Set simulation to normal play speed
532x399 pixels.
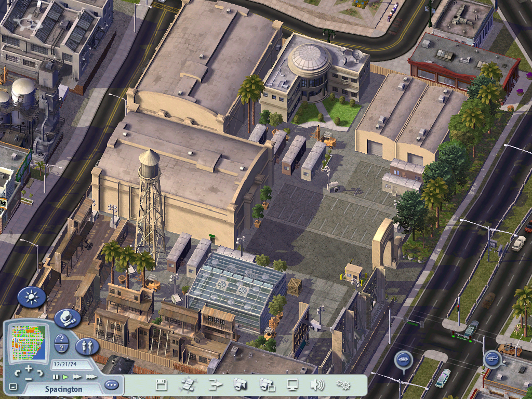[66, 377]
